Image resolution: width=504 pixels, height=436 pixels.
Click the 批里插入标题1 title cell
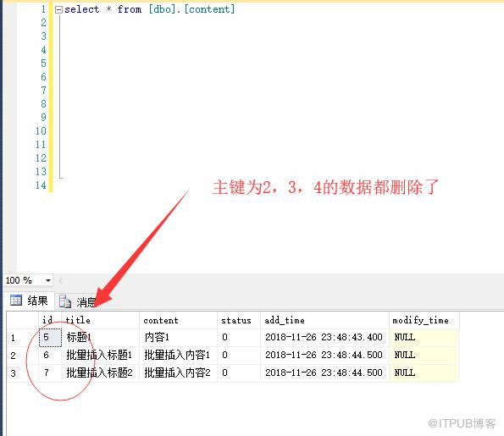click(100, 355)
